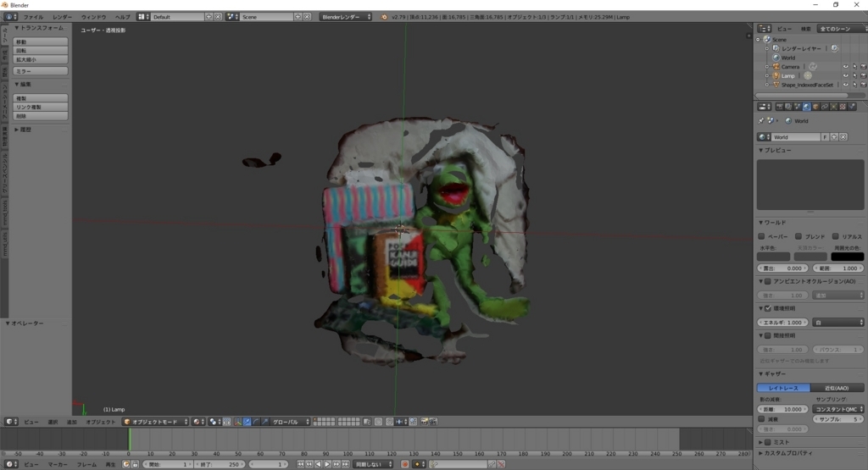868x470 pixels.
Task: Open the Object properties cube icon
Action: pyautogui.click(x=815, y=107)
